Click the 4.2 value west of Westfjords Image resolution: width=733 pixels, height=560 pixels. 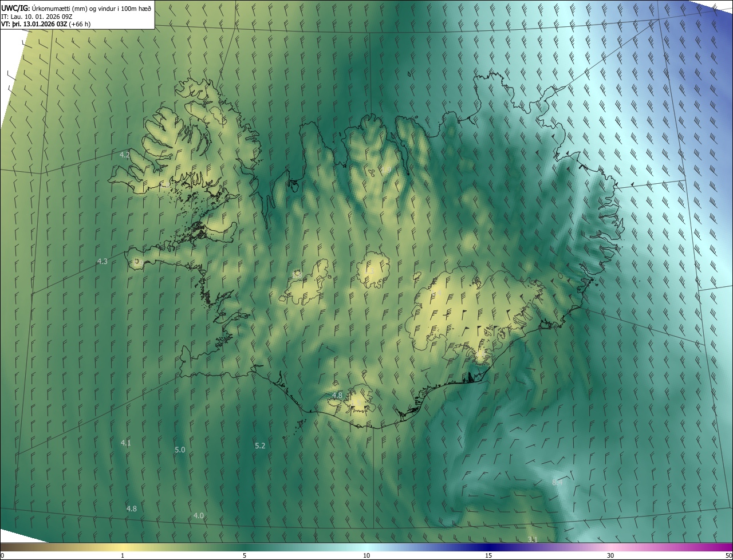coord(125,155)
